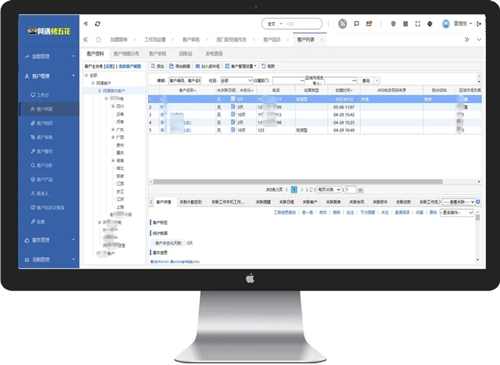Click the 刷新 refresh toolbar button
This screenshot has width=500, height=365.
(x=268, y=66)
